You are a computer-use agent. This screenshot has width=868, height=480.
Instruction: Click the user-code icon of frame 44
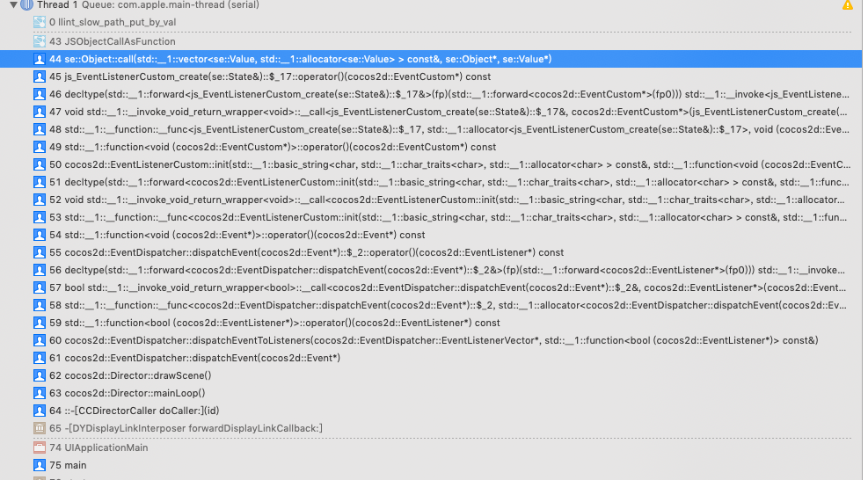(x=40, y=59)
